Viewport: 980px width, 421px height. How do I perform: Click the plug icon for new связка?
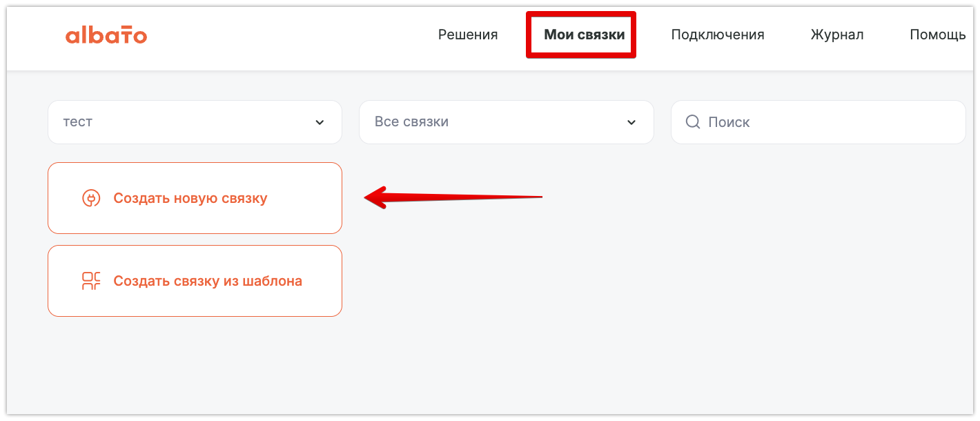[x=91, y=199]
